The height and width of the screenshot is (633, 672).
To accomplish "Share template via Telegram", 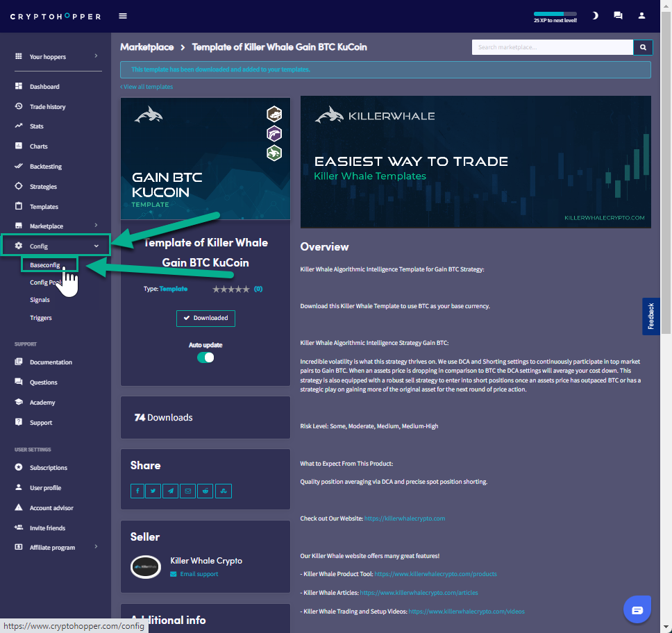I will 171,491.
